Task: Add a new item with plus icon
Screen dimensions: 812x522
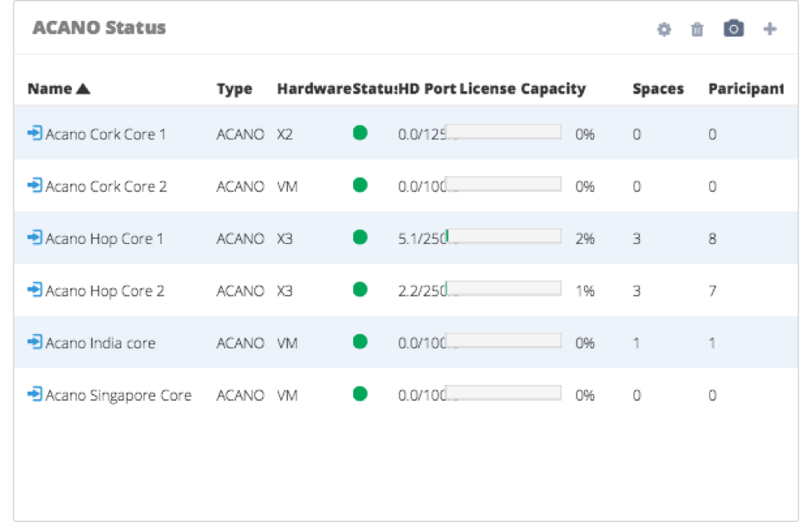Action: coord(770,29)
